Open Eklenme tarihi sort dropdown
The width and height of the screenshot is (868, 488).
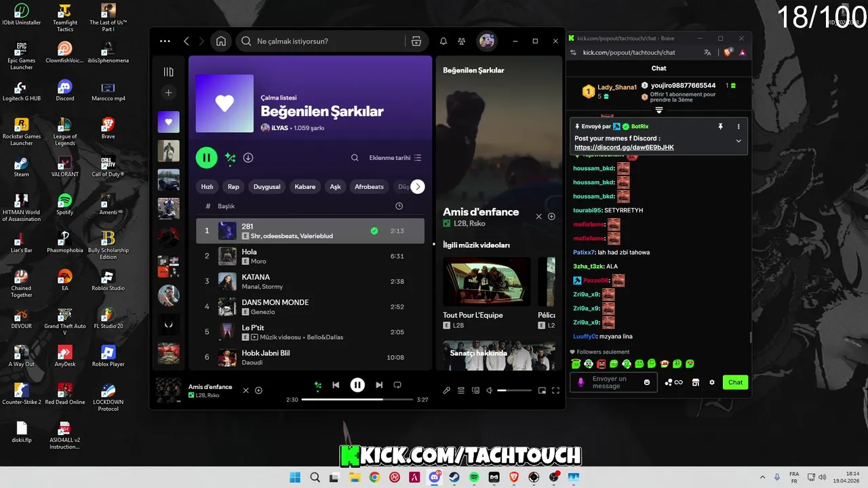[x=395, y=158]
